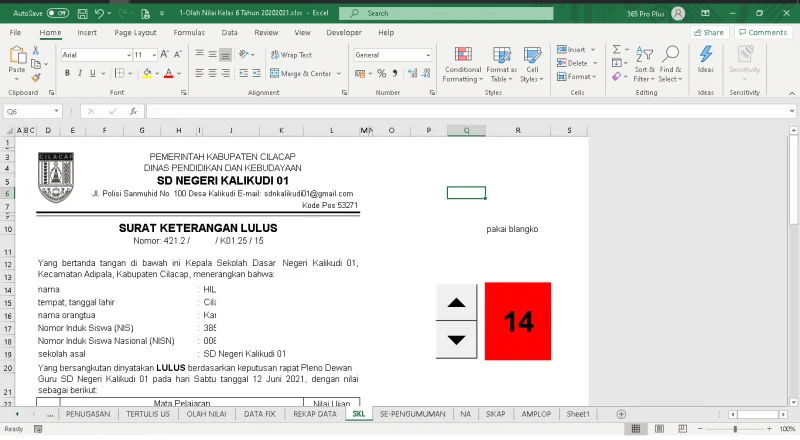Viewport: 800px width, 440px height.
Task: Open the Ideas lightning icon
Action: 706,60
